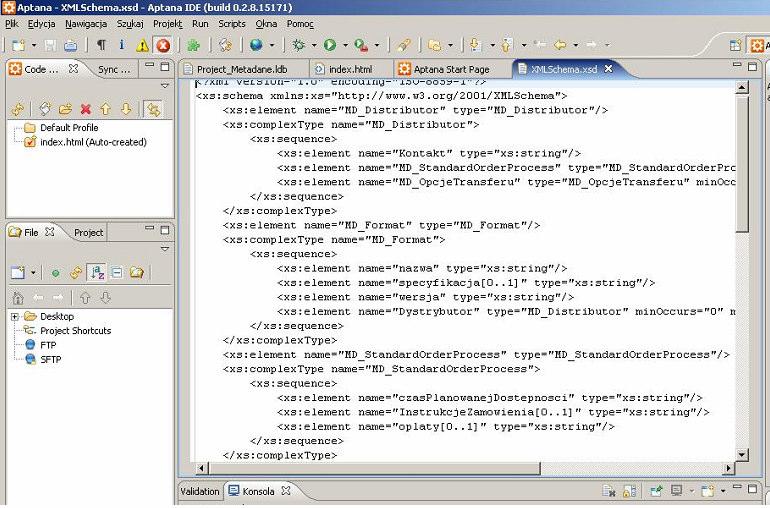Image resolution: width=770 pixels, height=508 pixels.
Task: Switch to the Project view tab
Action: point(88,232)
